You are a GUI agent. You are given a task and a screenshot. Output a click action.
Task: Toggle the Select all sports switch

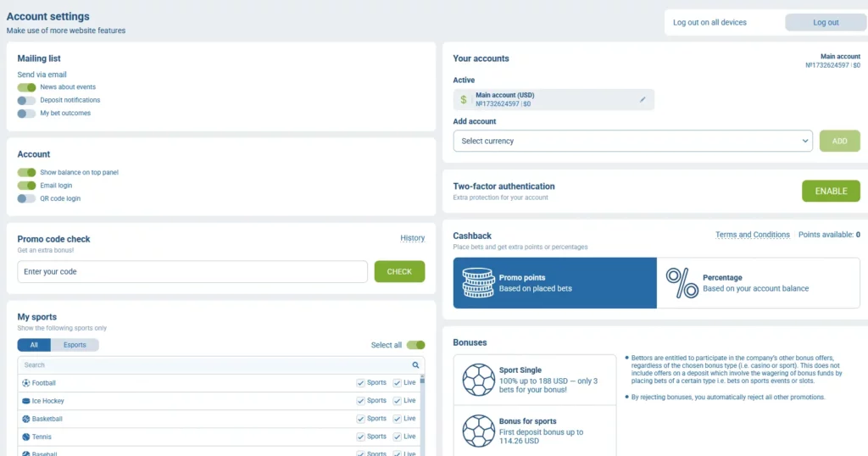pyautogui.click(x=415, y=345)
